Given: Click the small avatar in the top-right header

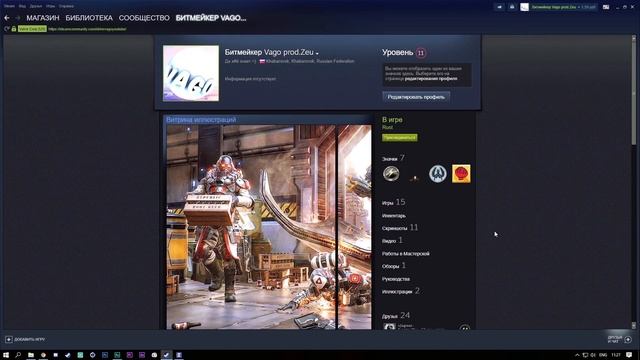Looking at the screenshot, I should click(x=524, y=7).
